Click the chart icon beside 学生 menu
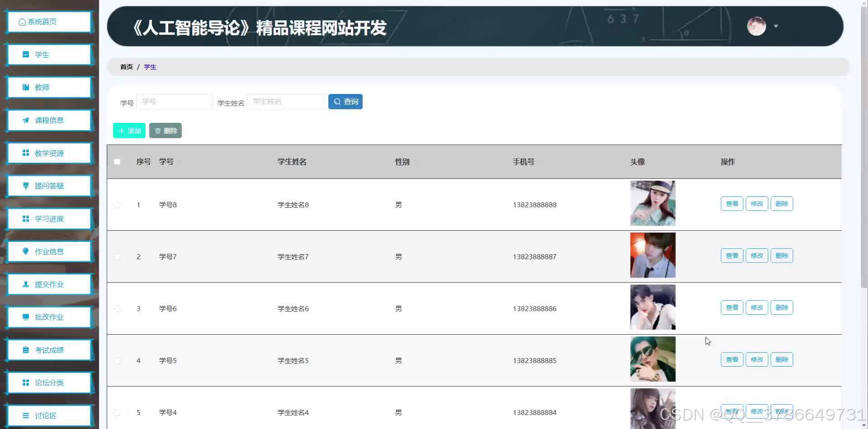The height and width of the screenshot is (429, 868). 26,55
